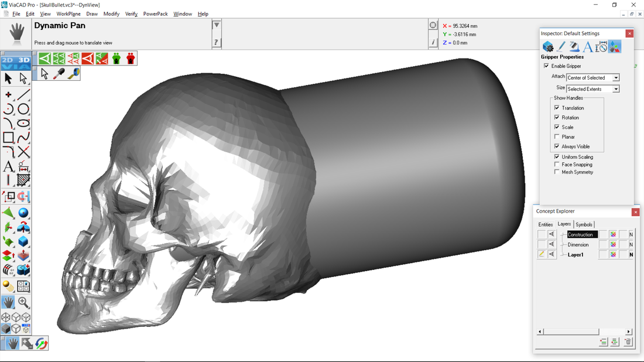Choose the Text tool (letter A)
The height and width of the screenshot is (362, 644).
[x=8, y=166]
